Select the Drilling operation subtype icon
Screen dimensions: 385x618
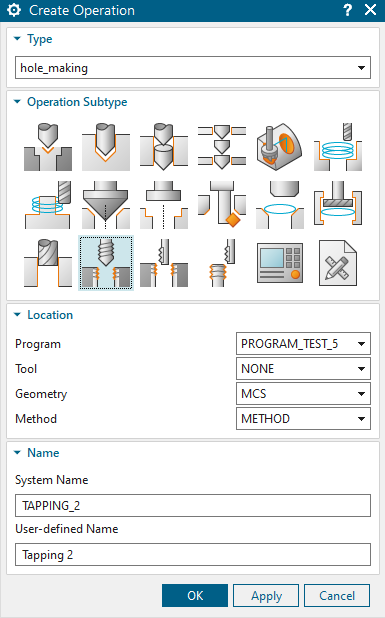pyautogui.click(x=106, y=147)
